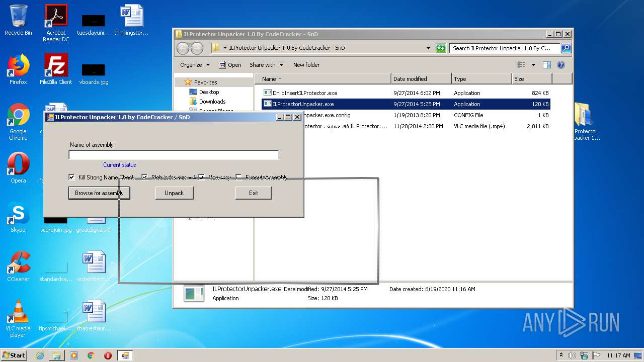Select ILProtectorUnpacker.exe file row
This screenshot has height=362, width=644.
click(406, 104)
